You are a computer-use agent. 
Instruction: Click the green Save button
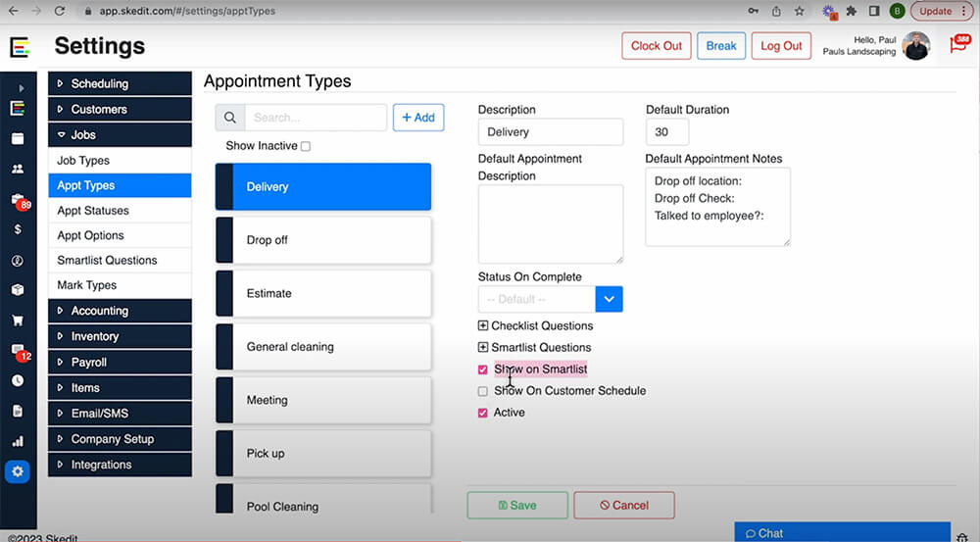tap(516, 506)
